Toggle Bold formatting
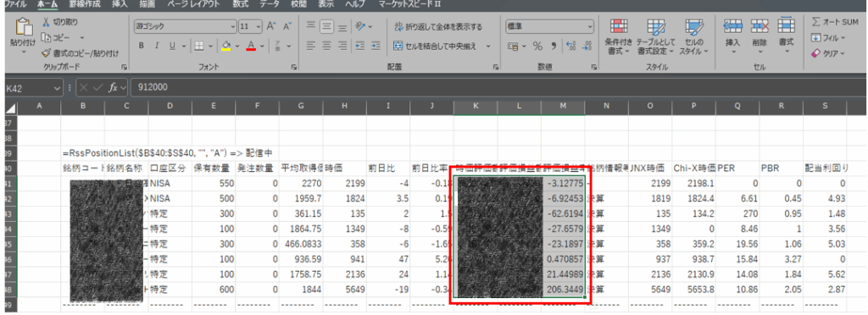Image resolution: width=868 pixels, height=315 pixels. pyautogui.click(x=142, y=46)
